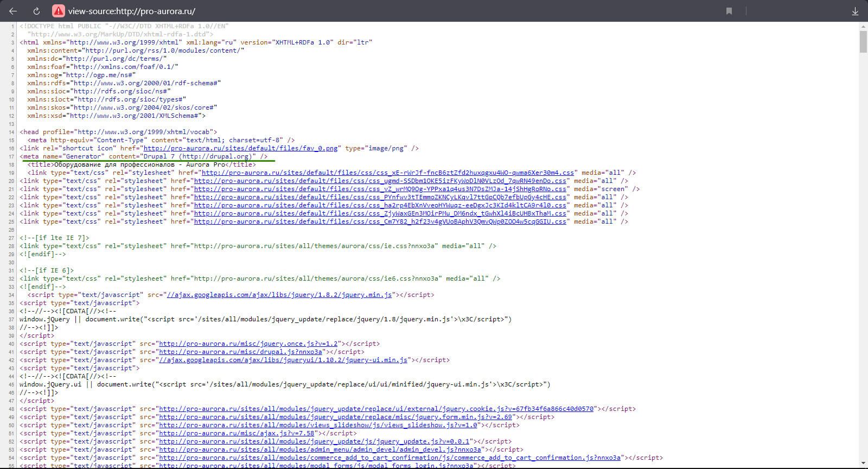Click the title text 'Оборудование для профессионалов - Aurora Pro'
This screenshot has width=868, height=469.
(139, 164)
